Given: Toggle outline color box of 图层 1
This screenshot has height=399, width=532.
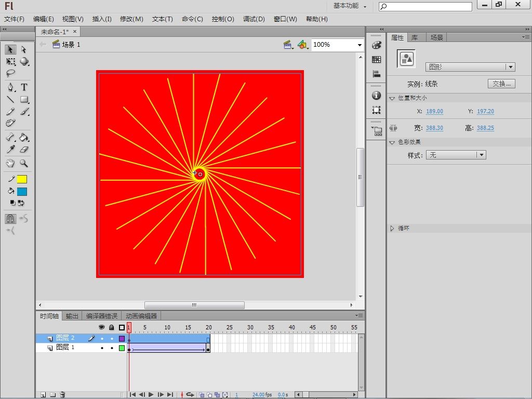Looking at the screenshot, I should point(122,348).
